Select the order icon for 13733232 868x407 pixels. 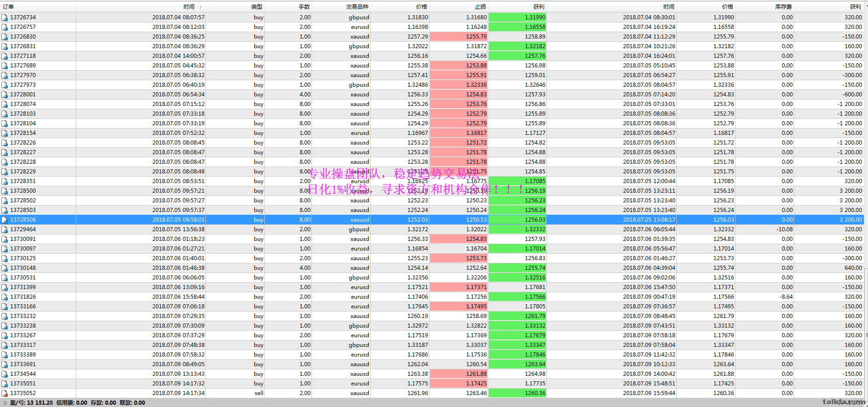(5, 316)
